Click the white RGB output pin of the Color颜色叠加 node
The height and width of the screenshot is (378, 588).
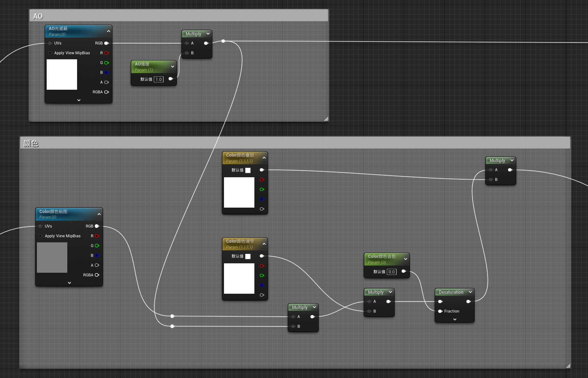(262, 170)
